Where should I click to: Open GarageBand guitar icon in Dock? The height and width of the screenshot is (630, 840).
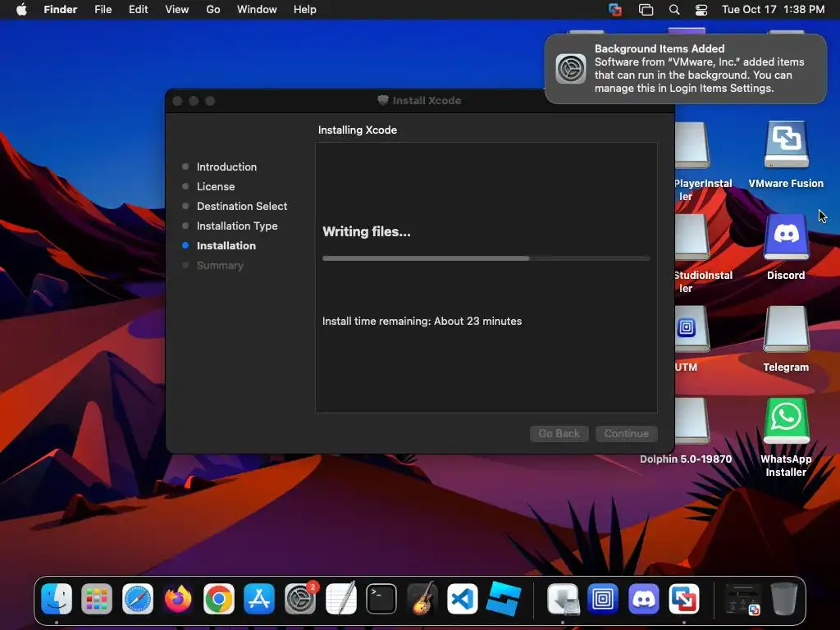[422, 598]
